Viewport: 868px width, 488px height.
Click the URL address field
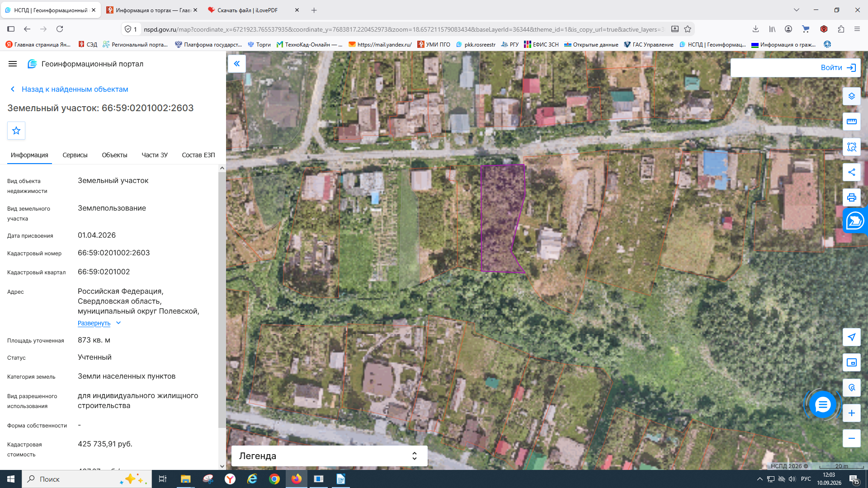pyautogui.click(x=404, y=29)
